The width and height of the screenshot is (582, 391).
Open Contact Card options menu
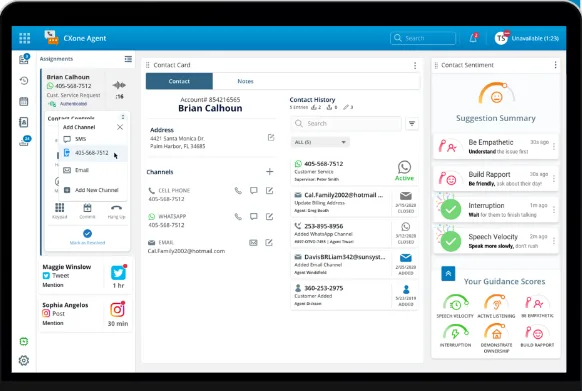[415, 65]
